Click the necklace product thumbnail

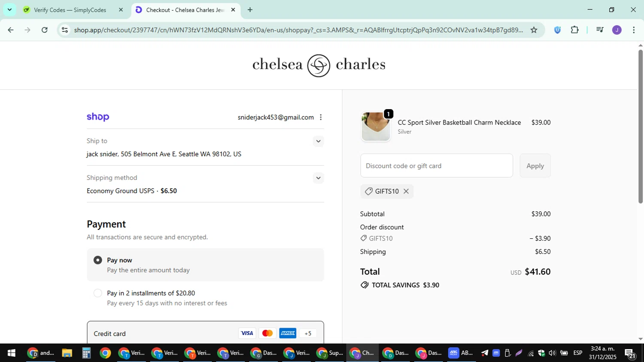pyautogui.click(x=376, y=127)
